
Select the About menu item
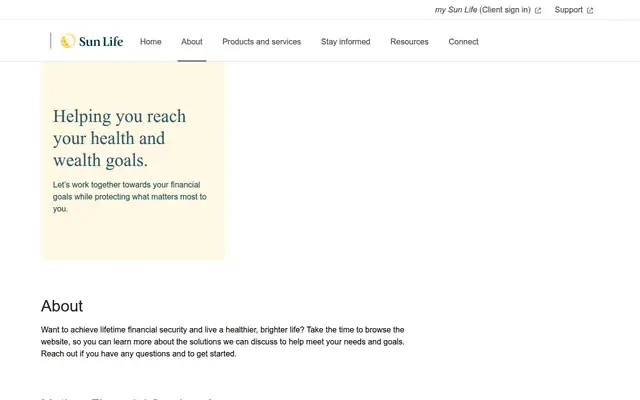pyautogui.click(x=192, y=42)
